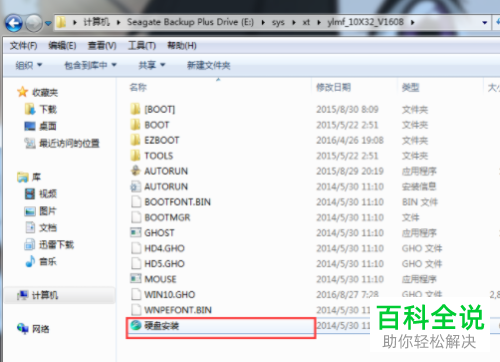
Task: Click the sys breadcrumb segment
Action: point(278,22)
